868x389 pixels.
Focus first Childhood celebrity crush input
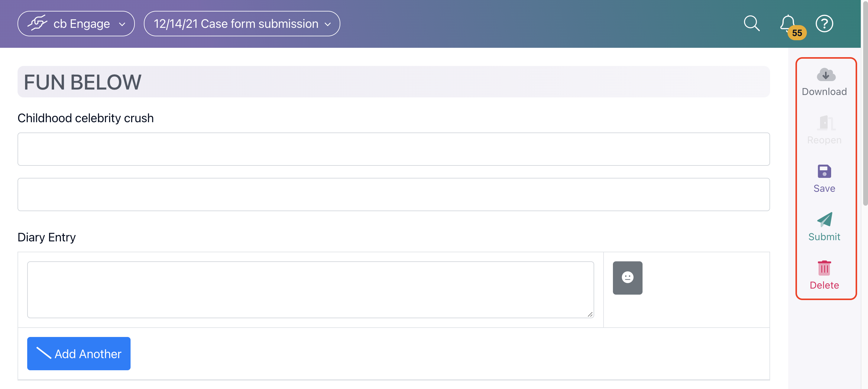pyautogui.click(x=394, y=149)
